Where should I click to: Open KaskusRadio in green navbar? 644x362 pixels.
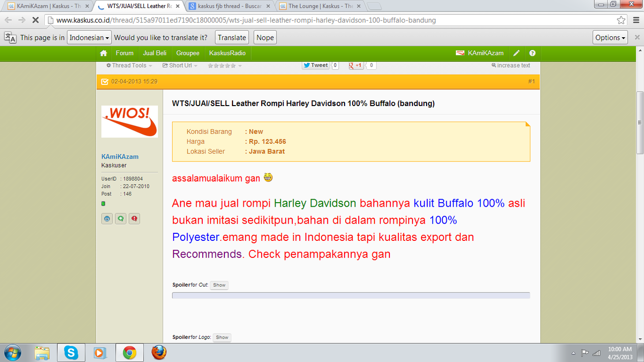pos(227,53)
